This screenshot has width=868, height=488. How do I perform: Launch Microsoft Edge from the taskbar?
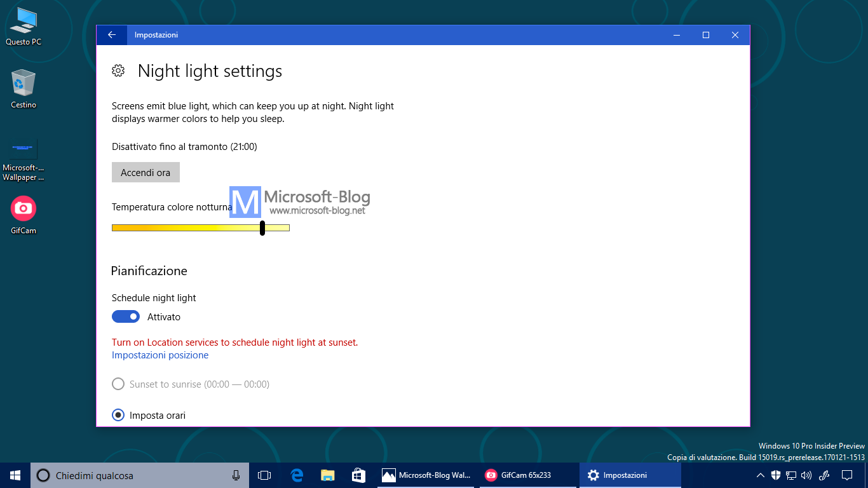297,475
